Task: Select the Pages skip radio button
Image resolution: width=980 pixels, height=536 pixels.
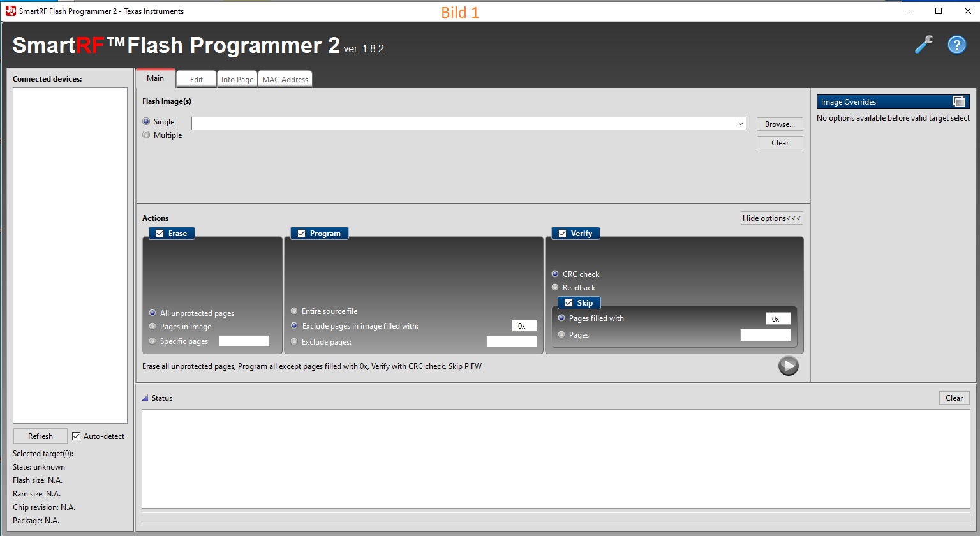Action: pyautogui.click(x=561, y=334)
